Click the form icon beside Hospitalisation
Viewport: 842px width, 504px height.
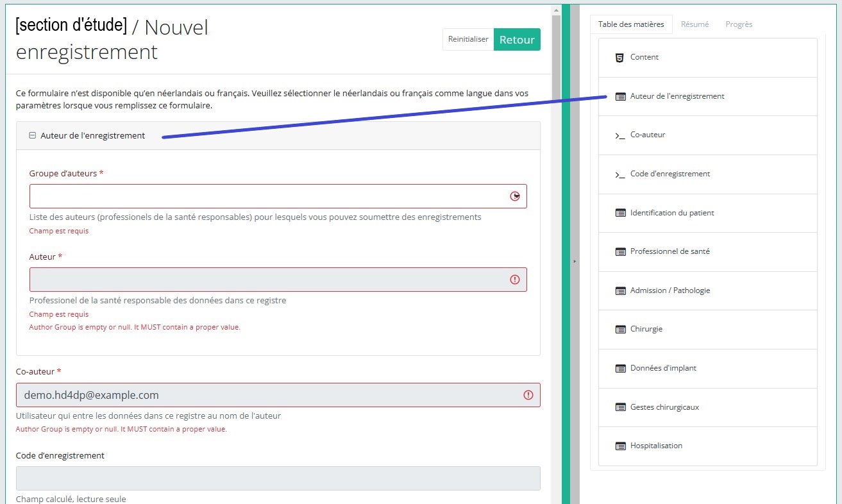click(620, 446)
